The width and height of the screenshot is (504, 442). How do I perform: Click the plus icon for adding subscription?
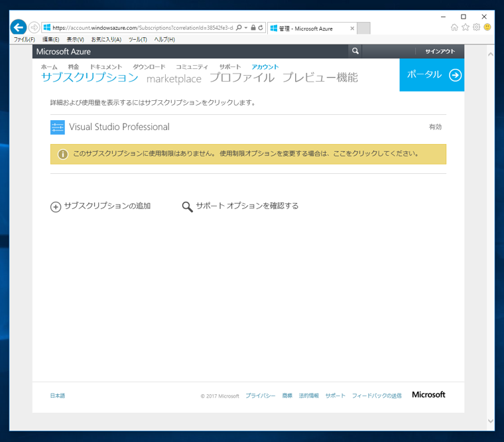click(x=56, y=207)
